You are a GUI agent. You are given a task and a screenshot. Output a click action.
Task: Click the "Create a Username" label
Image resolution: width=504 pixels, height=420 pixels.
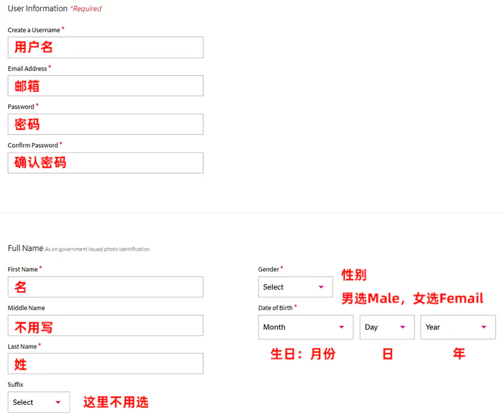(34, 30)
